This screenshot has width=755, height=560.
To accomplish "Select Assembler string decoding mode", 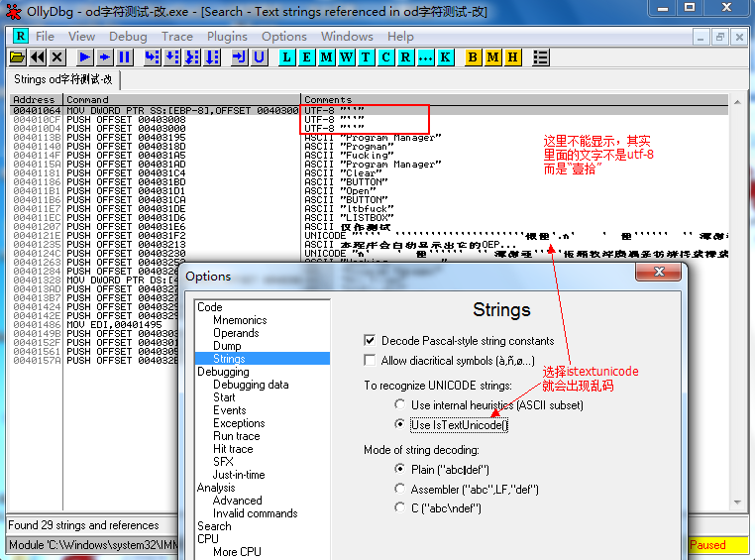I will (399, 489).
